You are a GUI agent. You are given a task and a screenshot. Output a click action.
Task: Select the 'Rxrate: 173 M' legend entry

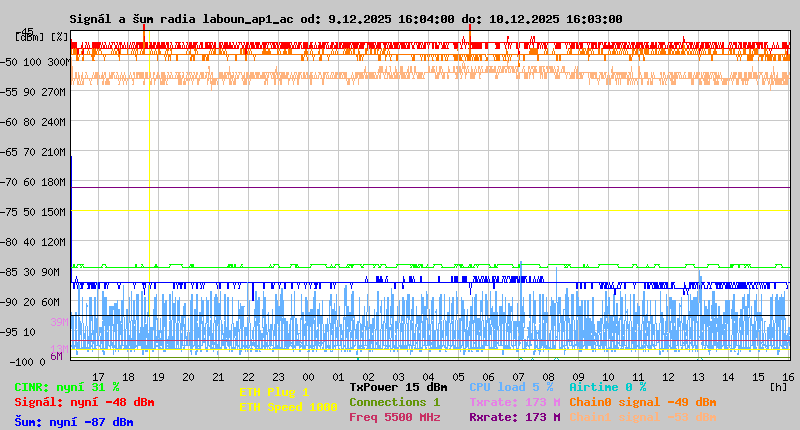(x=515, y=417)
